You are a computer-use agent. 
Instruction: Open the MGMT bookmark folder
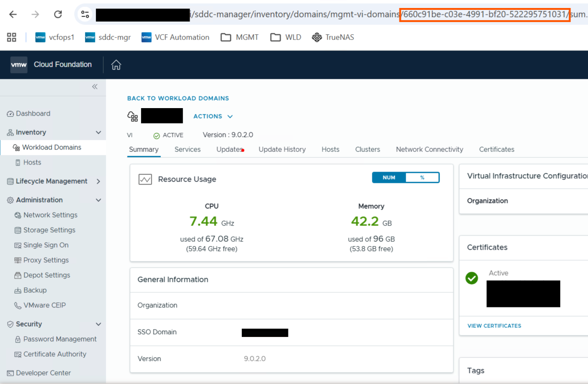[x=239, y=37]
